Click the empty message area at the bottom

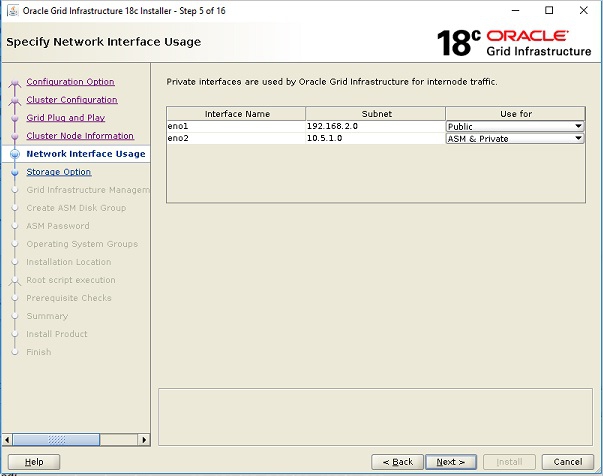click(375, 417)
